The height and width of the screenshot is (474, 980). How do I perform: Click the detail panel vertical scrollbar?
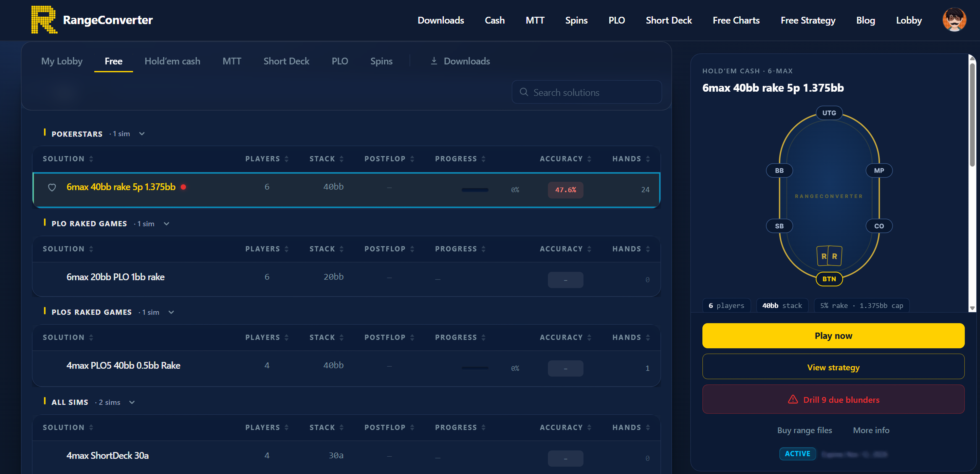(x=972, y=114)
